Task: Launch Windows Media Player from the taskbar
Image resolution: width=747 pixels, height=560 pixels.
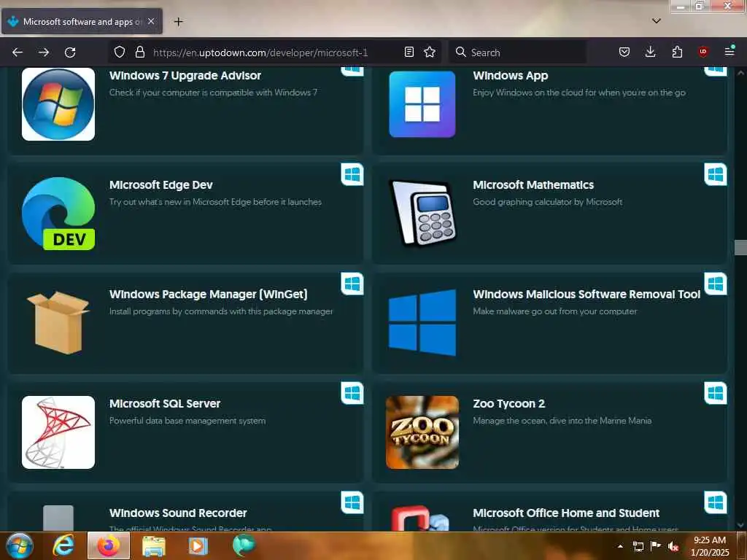Action: [198, 545]
